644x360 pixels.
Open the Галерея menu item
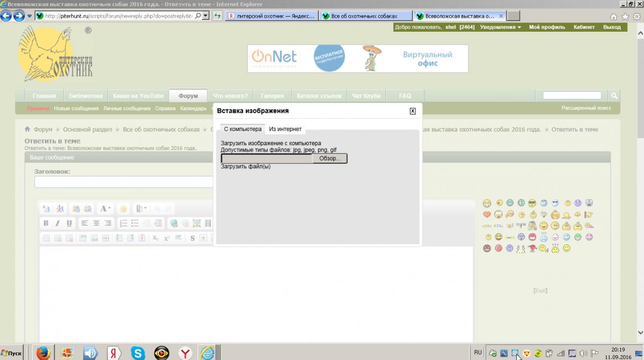[x=272, y=96]
